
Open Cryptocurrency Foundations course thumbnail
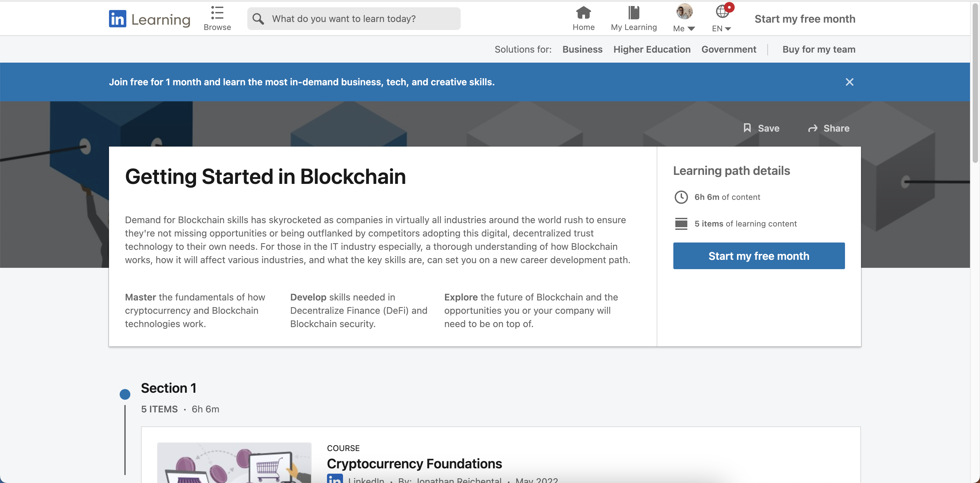coord(234,462)
